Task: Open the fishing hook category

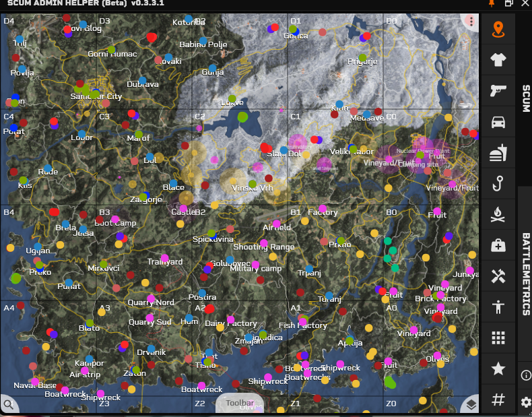Action: tap(498, 184)
